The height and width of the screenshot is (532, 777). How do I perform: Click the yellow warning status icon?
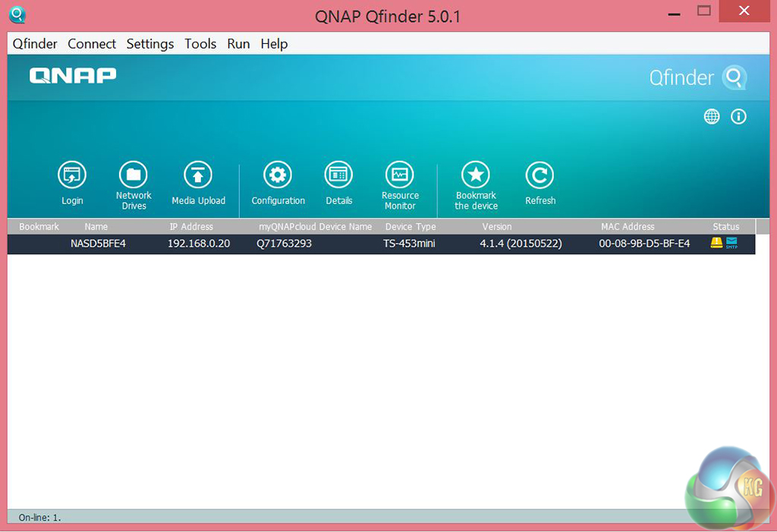pyautogui.click(x=716, y=242)
